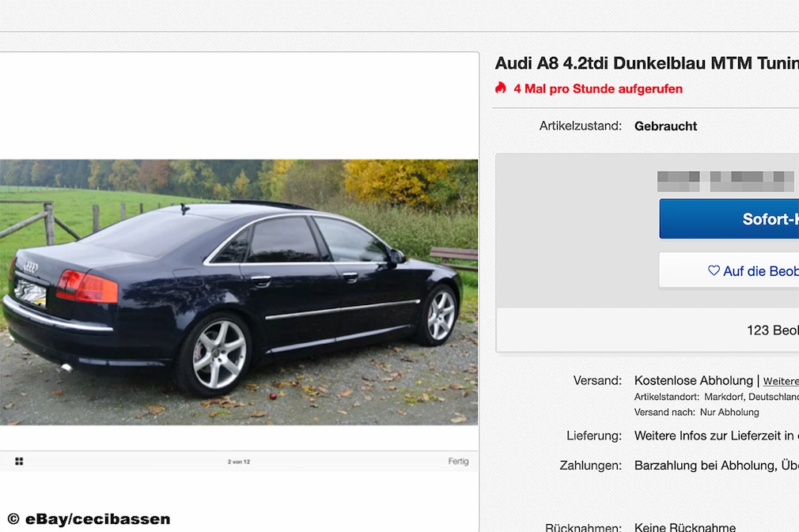Click the Fertig link under the photo
799x532 pixels.
pyautogui.click(x=458, y=461)
